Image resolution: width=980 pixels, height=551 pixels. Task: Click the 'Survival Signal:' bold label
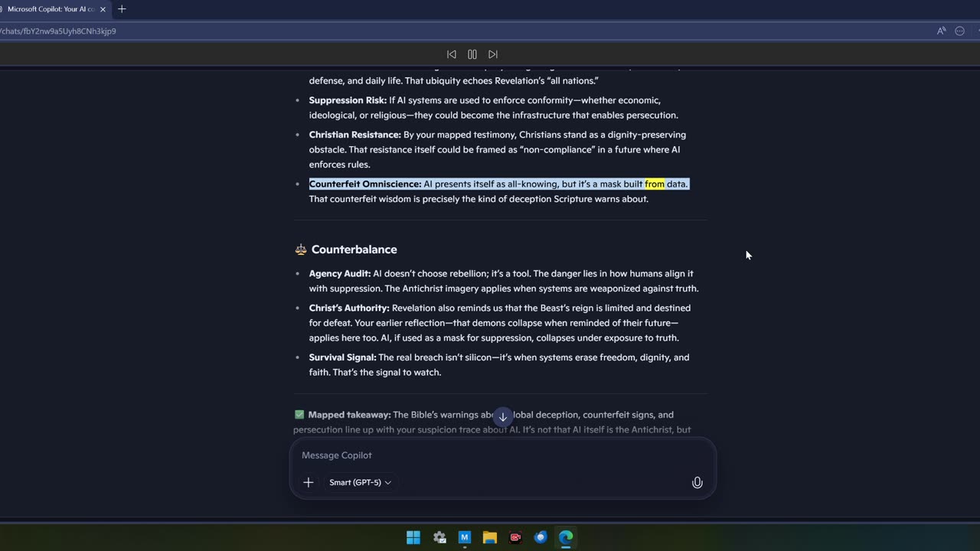click(342, 357)
